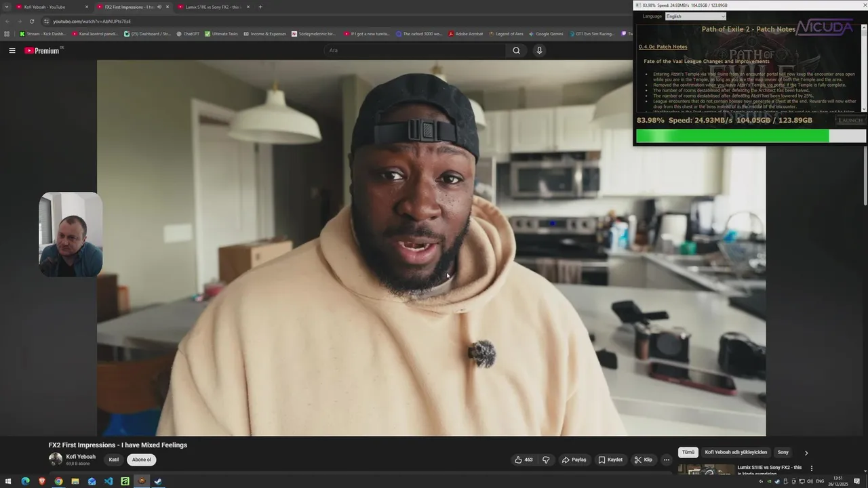
Task: Dislike the video with the thumbs-down icon
Action: point(546,460)
